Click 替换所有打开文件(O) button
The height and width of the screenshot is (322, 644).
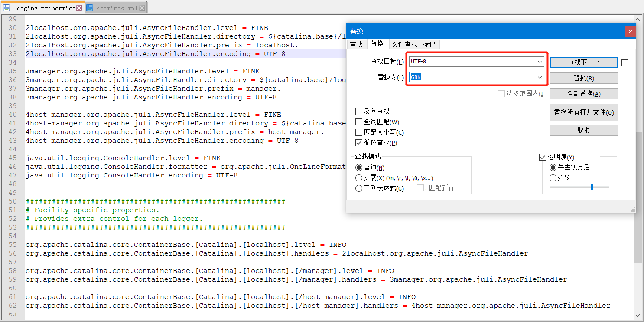pos(584,112)
